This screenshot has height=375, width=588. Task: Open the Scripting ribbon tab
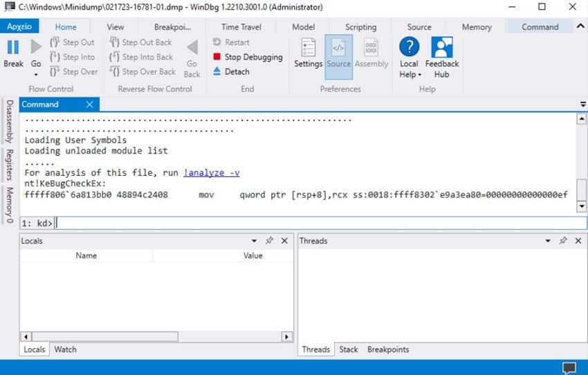pyautogui.click(x=360, y=27)
